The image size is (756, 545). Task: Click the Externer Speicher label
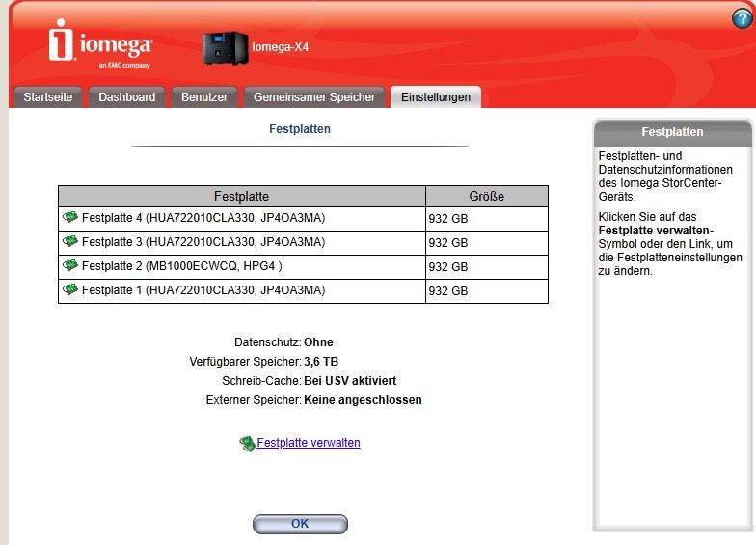coord(254,399)
